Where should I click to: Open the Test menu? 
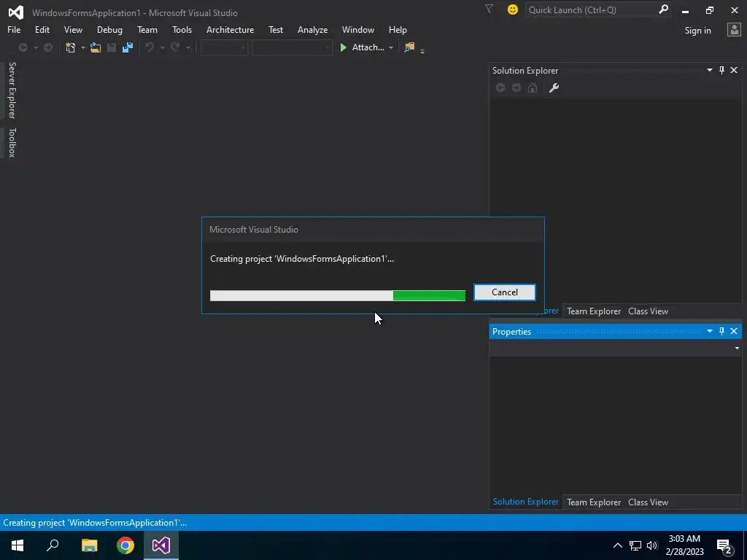point(276,29)
